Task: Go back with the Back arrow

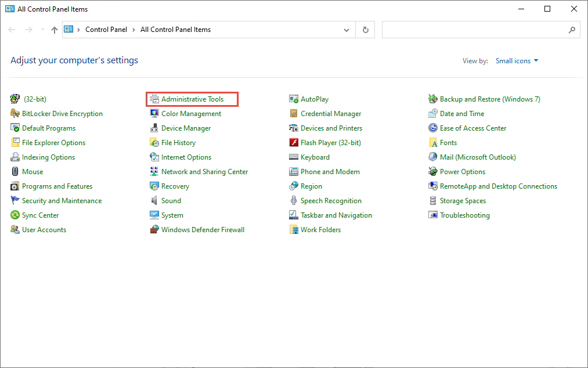Action: click(12, 30)
